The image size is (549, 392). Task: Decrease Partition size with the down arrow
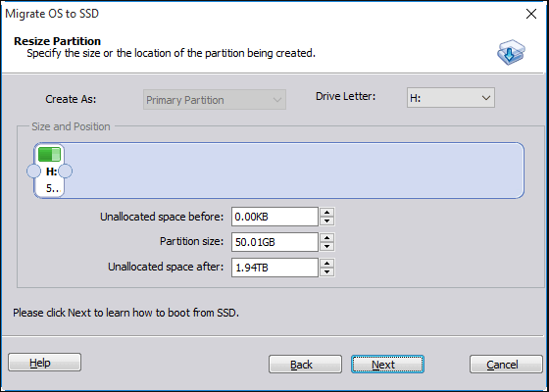pos(327,246)
